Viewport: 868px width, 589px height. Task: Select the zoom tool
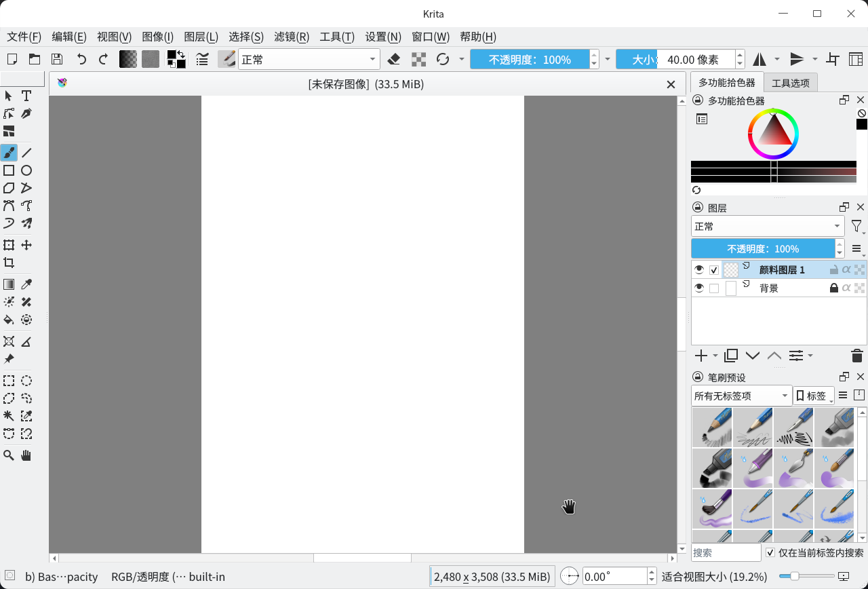click(9, 455)
